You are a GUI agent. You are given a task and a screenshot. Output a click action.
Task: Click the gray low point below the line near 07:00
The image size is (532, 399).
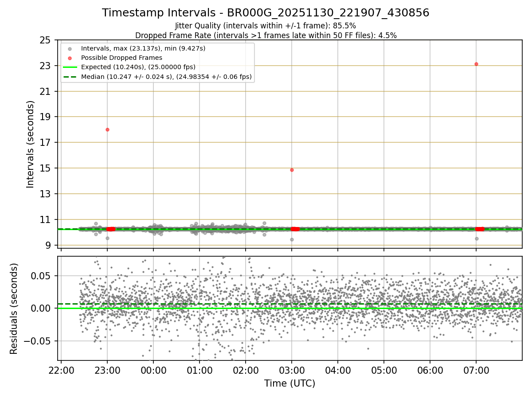pos(477,239)
